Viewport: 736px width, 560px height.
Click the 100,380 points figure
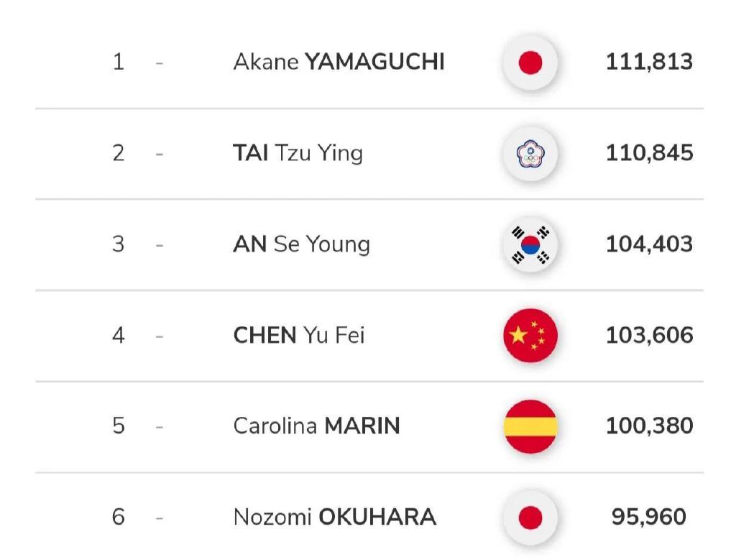[649, 426]
